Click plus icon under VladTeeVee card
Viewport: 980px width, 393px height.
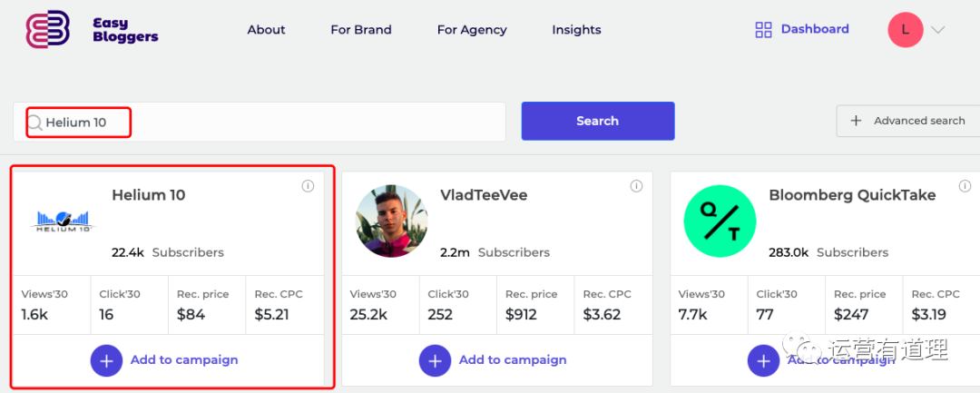tap(435, 360)
